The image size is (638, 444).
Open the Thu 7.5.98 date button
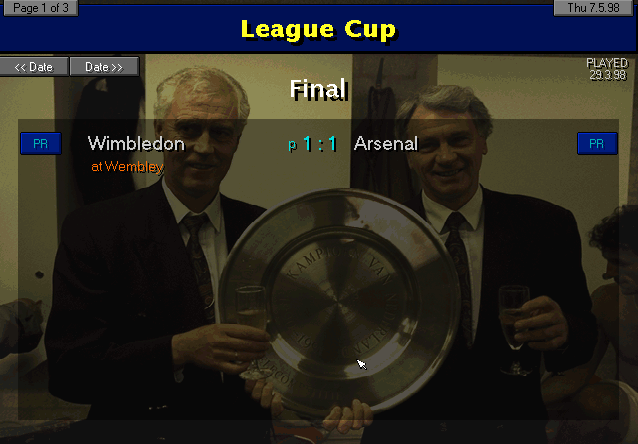pos(593,8)
